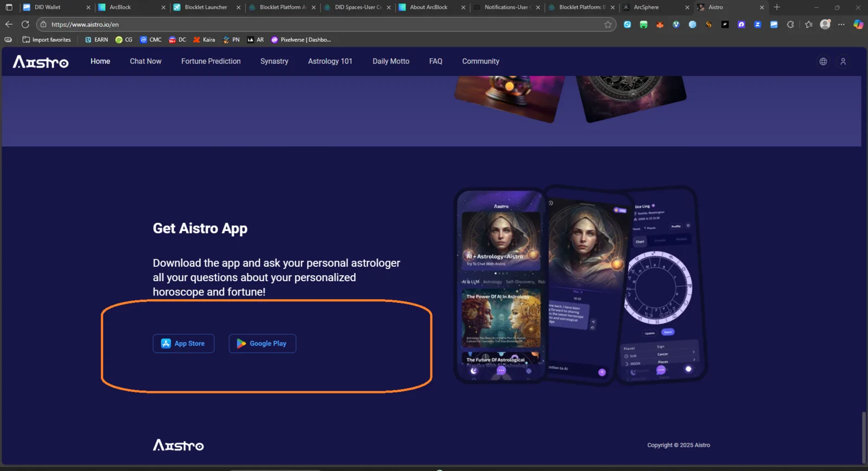Open the purple arch extension icon
Screen dimensions: 868x471
(741, 24)
